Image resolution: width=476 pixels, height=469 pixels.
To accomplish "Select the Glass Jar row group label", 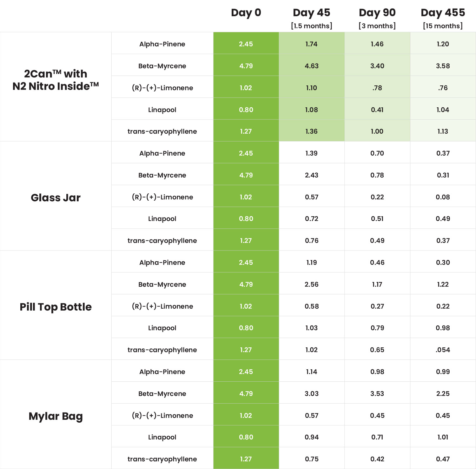I will click(x=56, y=198).
